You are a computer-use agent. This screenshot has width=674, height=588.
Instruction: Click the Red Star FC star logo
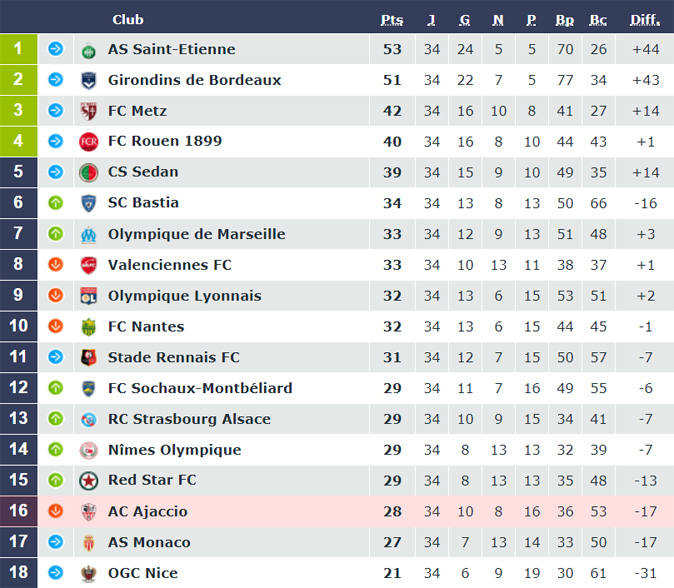(89, 481)
